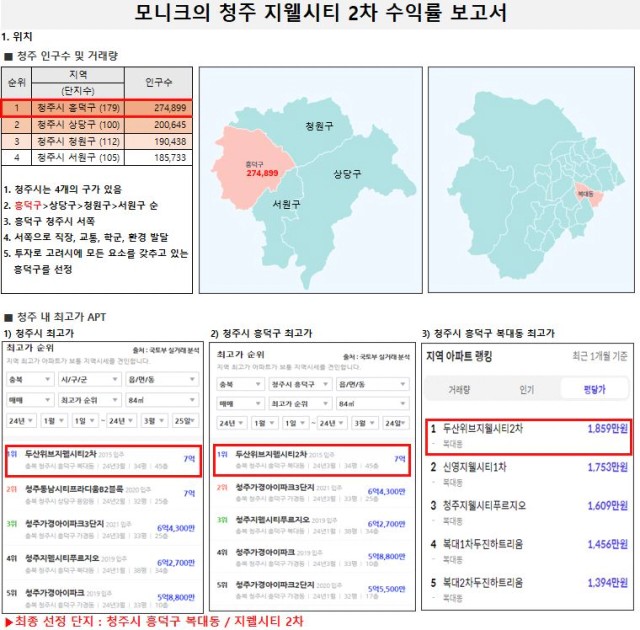640x630 pixels.
Task: Click the 인구수 column header
Action: click(x=158, y=82)
